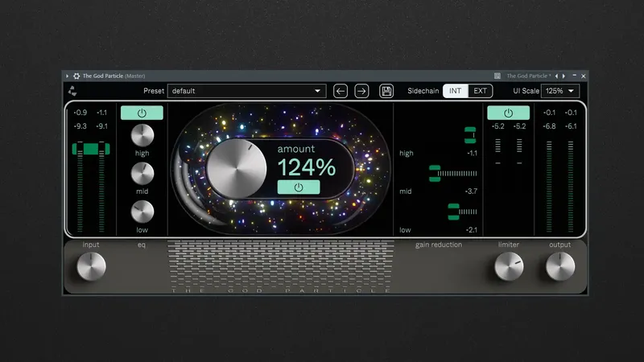Viewport: 644px width, 362px height.
Task: Load the previous preset with left arrow
Action: 340,91
